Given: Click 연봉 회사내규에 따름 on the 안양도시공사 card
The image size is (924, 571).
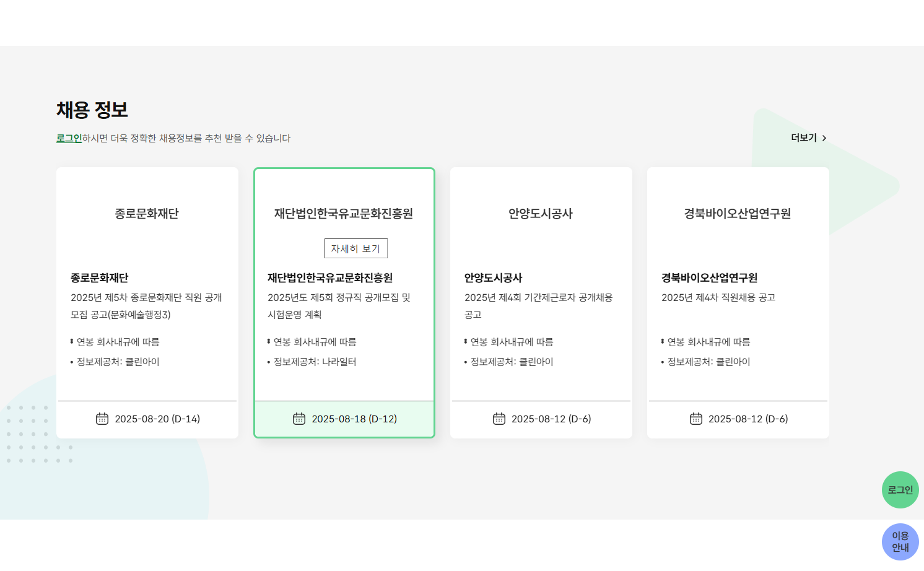Looking at the screenshot, I should [512, 342].
